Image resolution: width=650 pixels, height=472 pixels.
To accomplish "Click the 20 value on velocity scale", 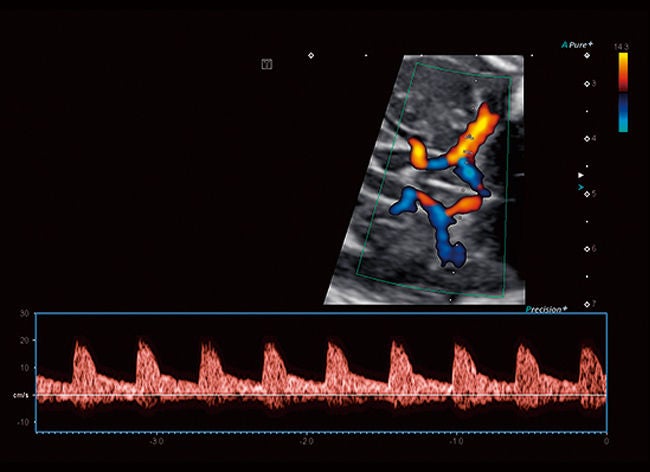I will click(x=25, y=341).
